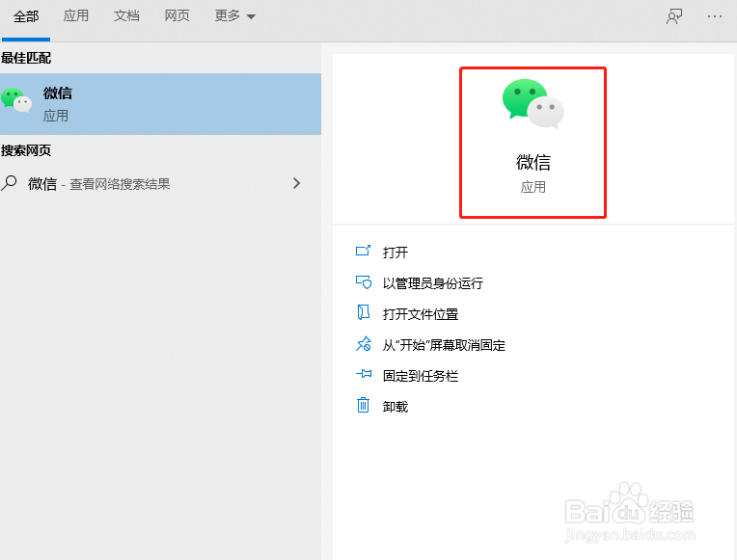Click the WeChat icon in best match
737x560 pixels.
(16, 99)
